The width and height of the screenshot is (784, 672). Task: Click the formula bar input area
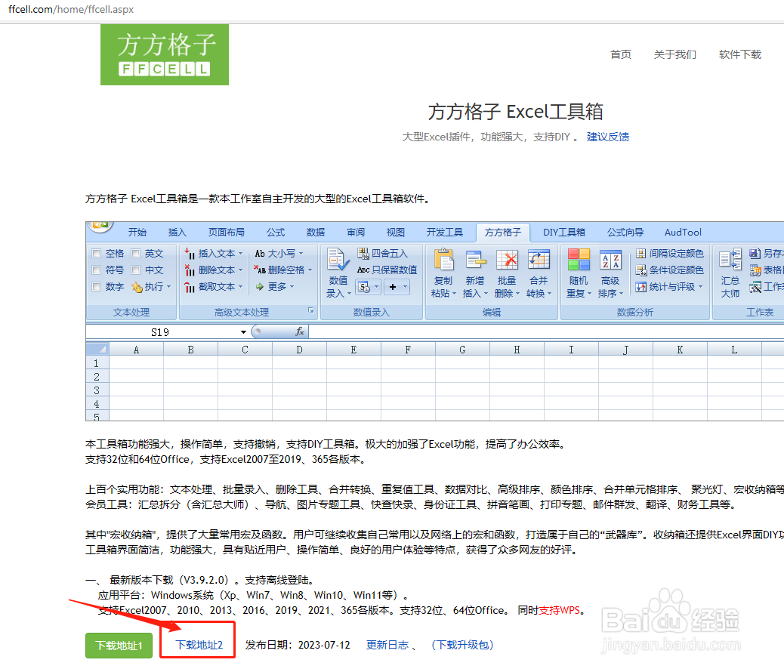click(546, 331)
